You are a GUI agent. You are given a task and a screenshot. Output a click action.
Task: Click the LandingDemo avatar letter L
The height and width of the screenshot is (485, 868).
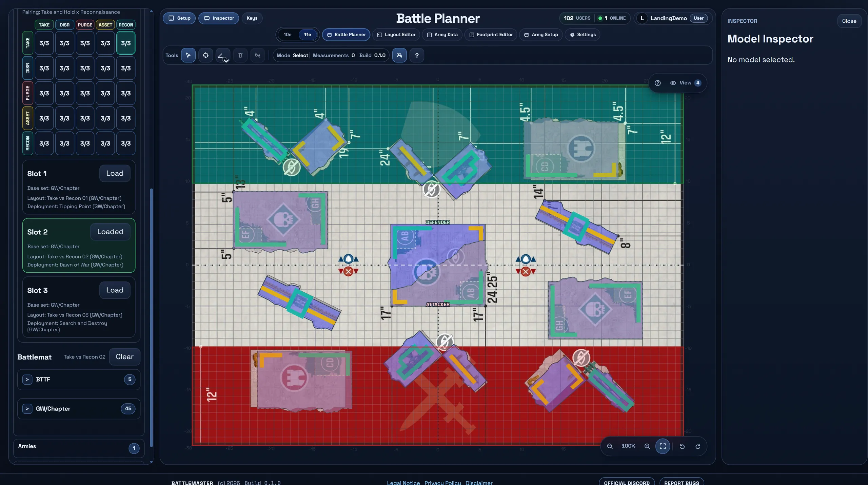(642, 18)
